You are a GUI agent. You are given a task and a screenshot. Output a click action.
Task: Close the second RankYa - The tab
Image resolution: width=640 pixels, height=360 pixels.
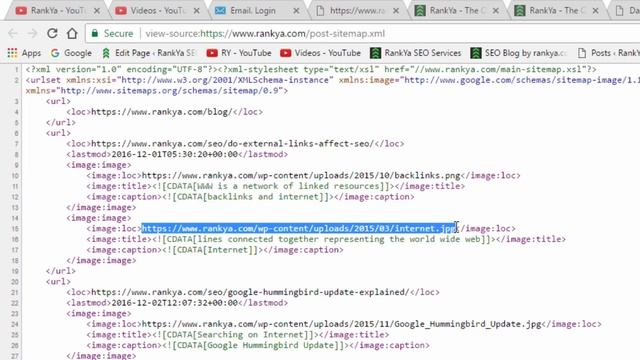point(596,11)
